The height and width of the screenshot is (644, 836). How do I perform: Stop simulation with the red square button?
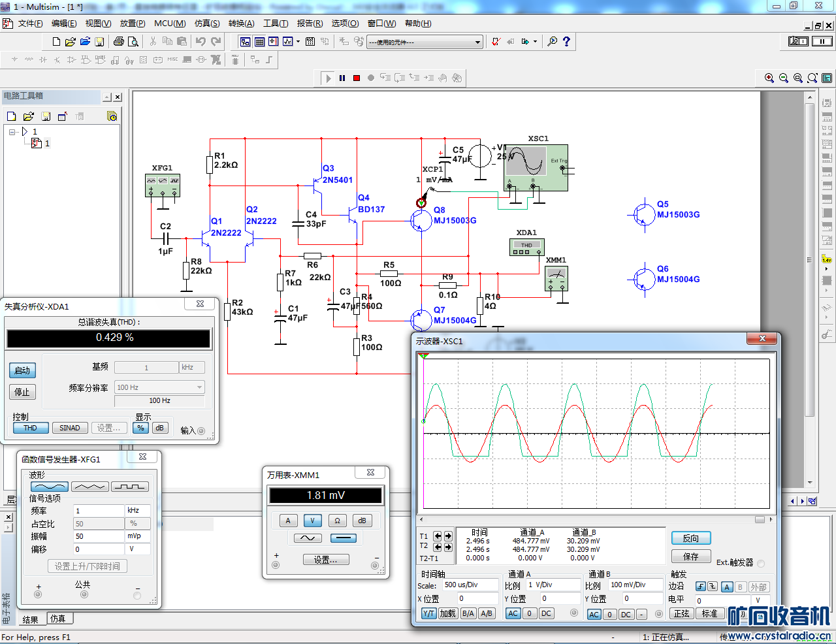tap(357, 78)
